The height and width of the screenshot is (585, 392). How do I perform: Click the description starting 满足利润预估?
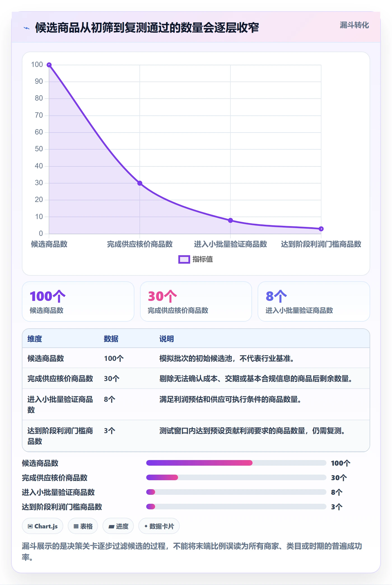(230, 399)
